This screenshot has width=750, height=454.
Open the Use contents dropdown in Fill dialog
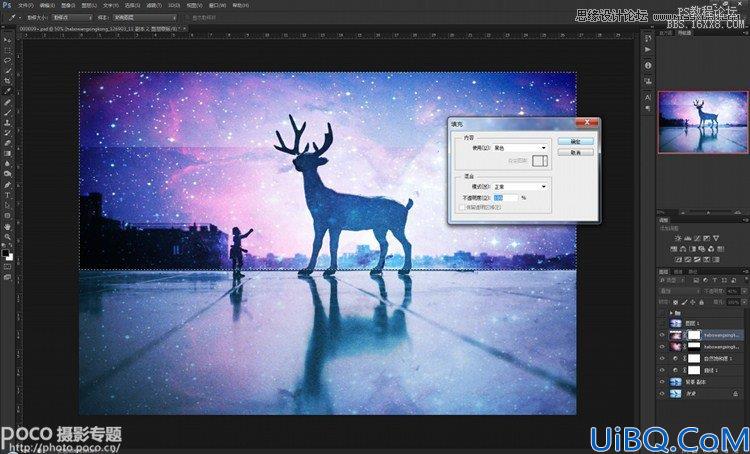(x=520, y=148)
